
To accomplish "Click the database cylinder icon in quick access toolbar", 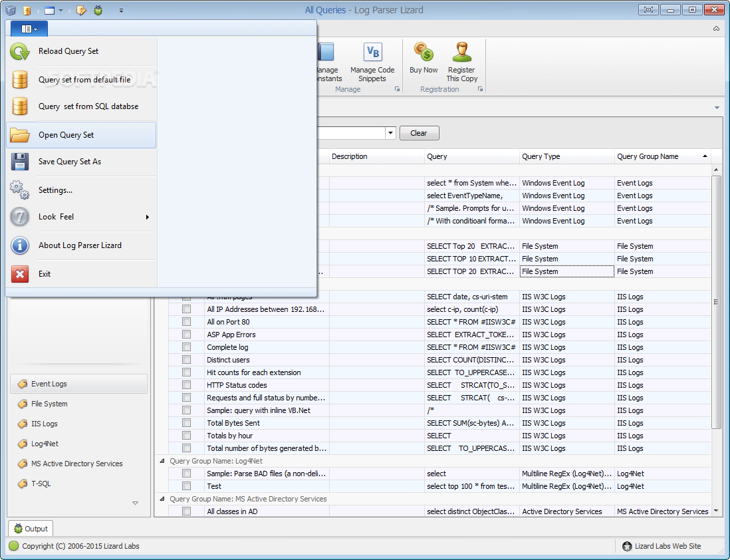I will 27,10.
